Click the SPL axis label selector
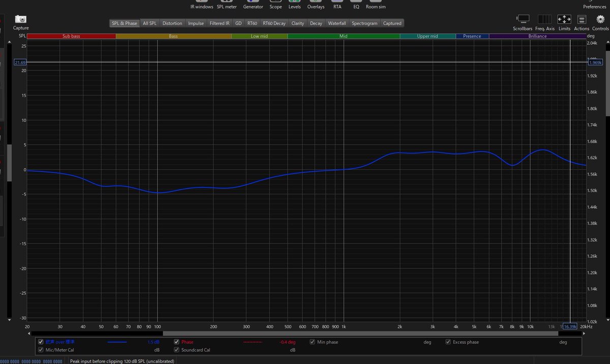This screenshot has height=364, width=610. coord(22,36)
